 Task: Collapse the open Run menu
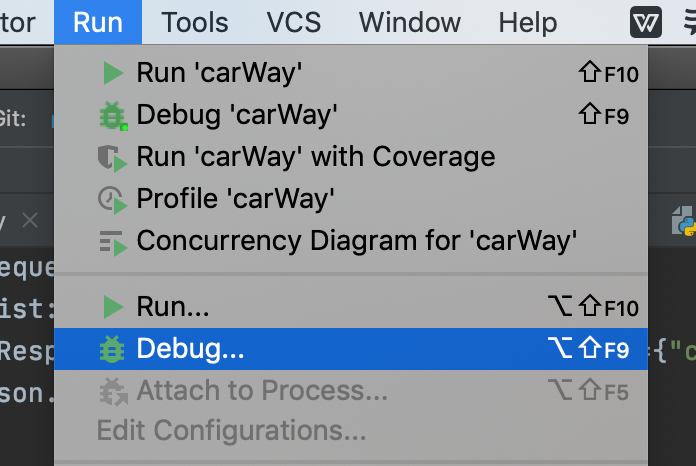pos(98,22)
